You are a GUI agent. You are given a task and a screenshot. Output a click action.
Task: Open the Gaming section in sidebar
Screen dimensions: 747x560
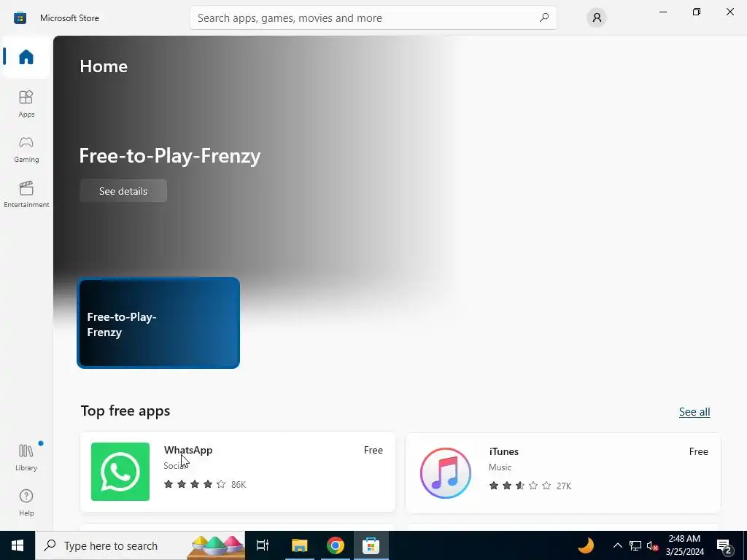coord(26,149)
